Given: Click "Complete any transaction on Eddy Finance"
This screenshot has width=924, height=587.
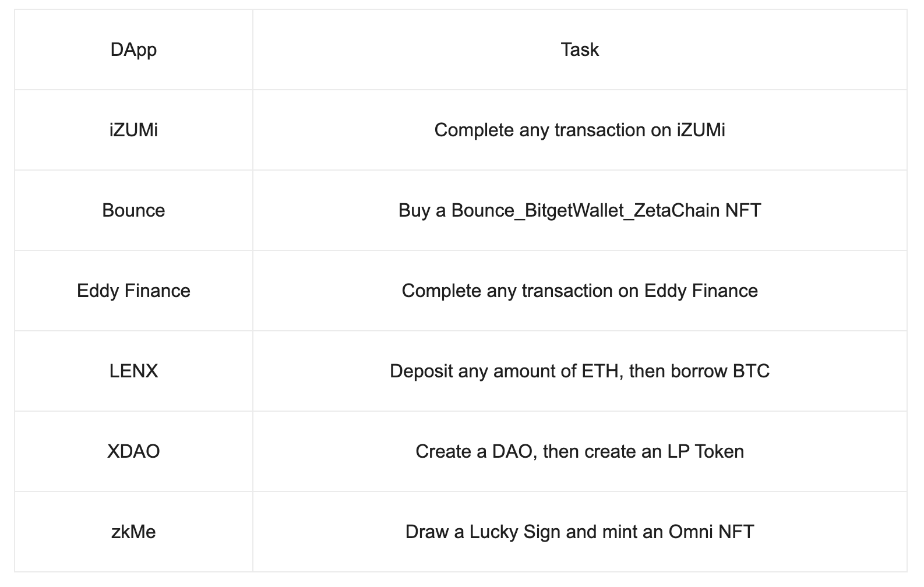Looking at the screenshot, I should click(x=579, y=291).
